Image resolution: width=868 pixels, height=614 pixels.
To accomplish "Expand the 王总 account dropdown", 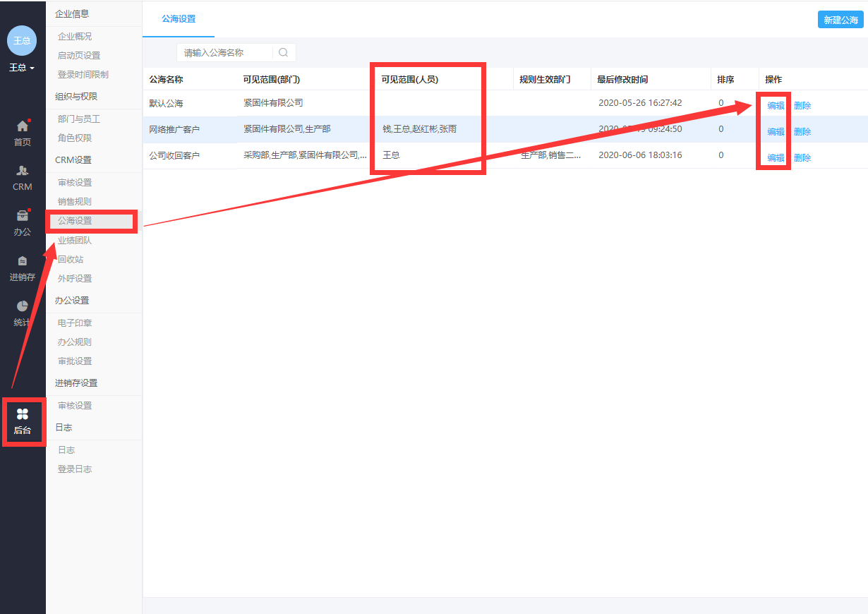I will 22,68.
